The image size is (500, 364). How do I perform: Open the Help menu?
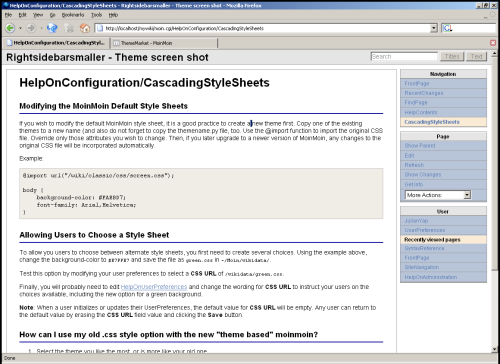point(113,15)
